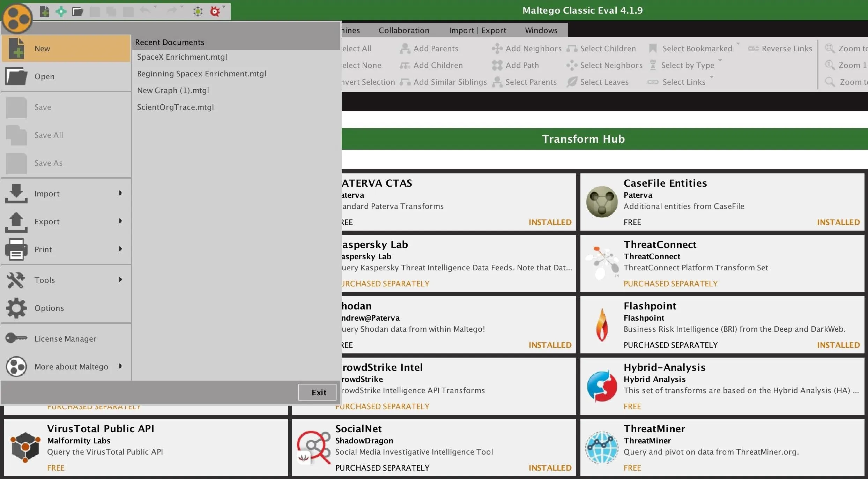
Task: Click the CaseFile Entities hub icon
Action: coord(602,202)
